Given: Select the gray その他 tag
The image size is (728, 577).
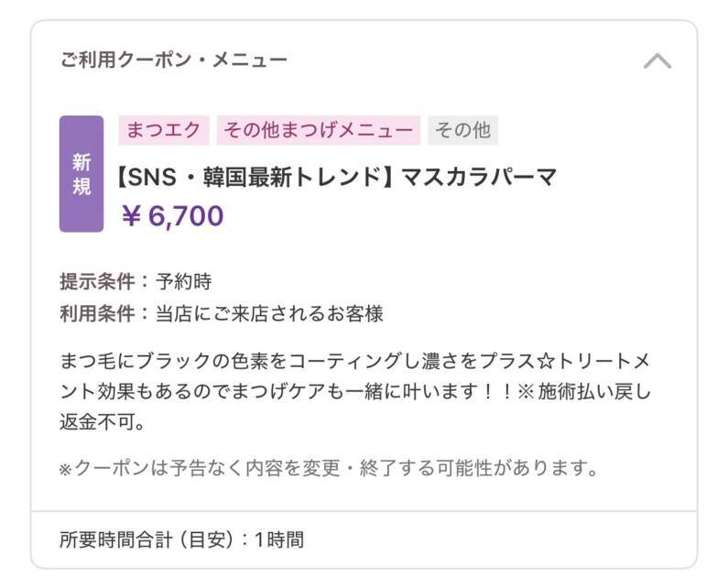Looking at the screenshot, I should point(462,130).
